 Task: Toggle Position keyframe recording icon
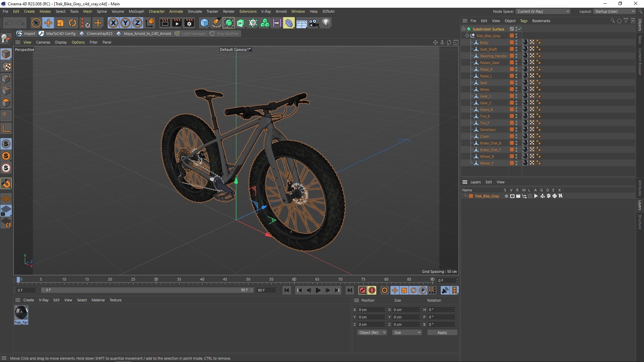coord(394,290)
